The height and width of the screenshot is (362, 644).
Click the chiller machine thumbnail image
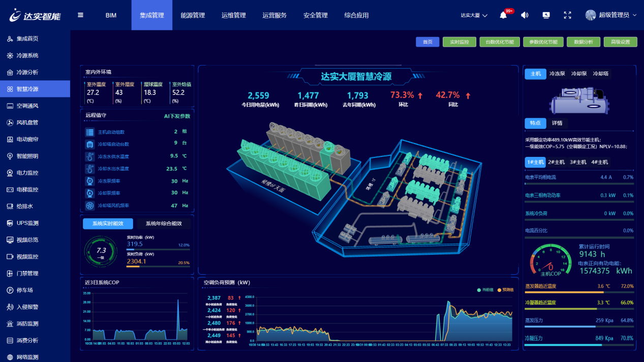coord(579,100)
